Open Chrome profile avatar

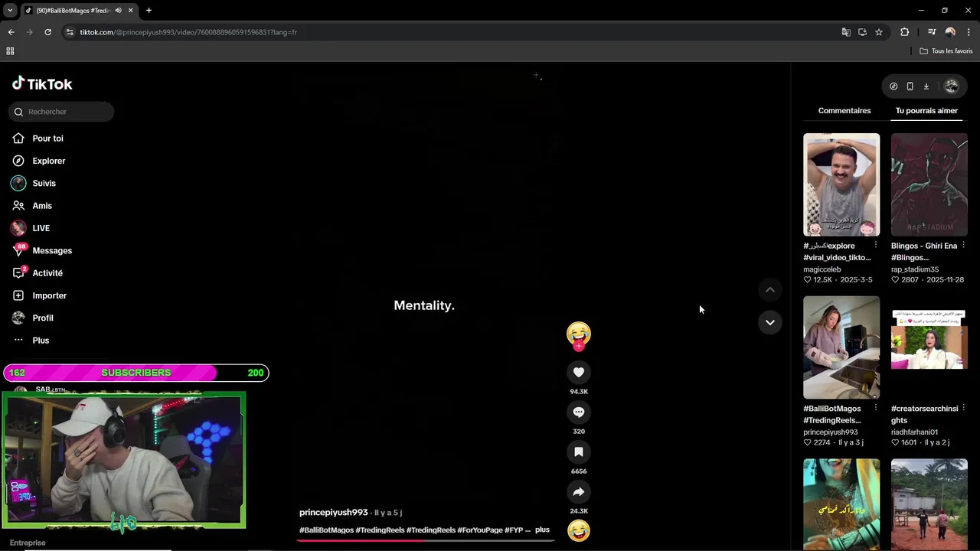click(950, 32)
